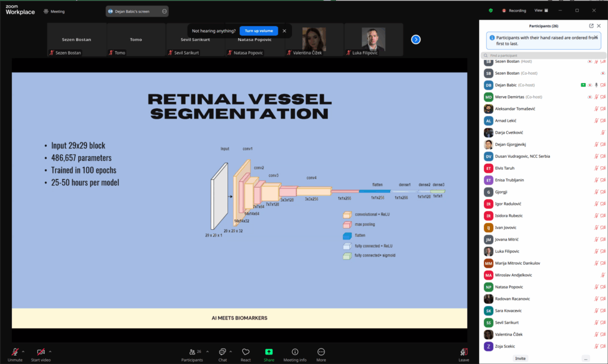Click the Leave meeting button
The width and height of the screenshot is (608, 364).
click(464, 354)
